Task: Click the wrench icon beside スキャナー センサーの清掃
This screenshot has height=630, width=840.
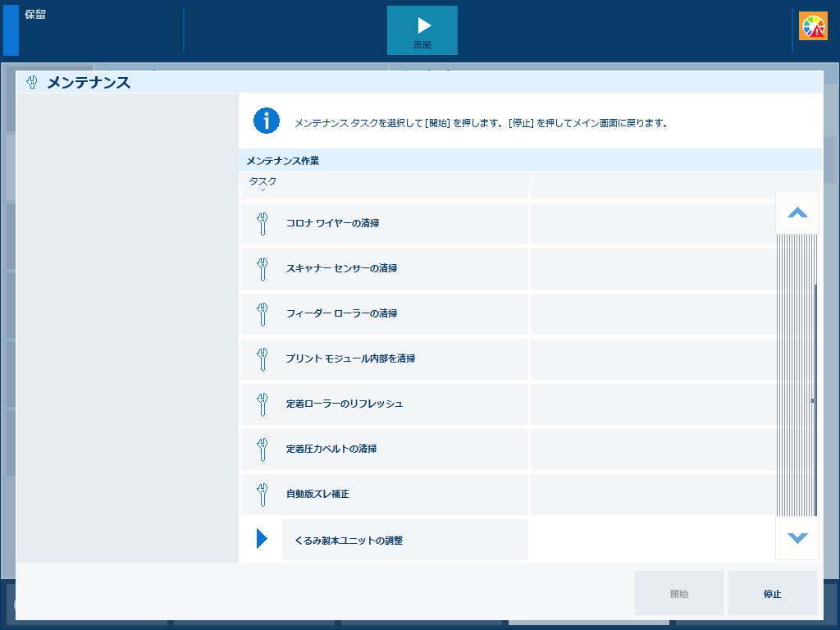Action: pyautogui.click(x=262, y=269)
